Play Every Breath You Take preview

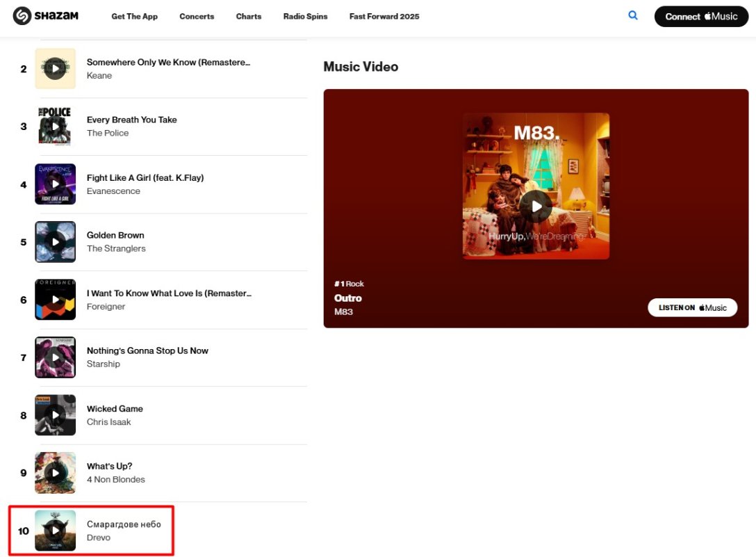(55, 127)
